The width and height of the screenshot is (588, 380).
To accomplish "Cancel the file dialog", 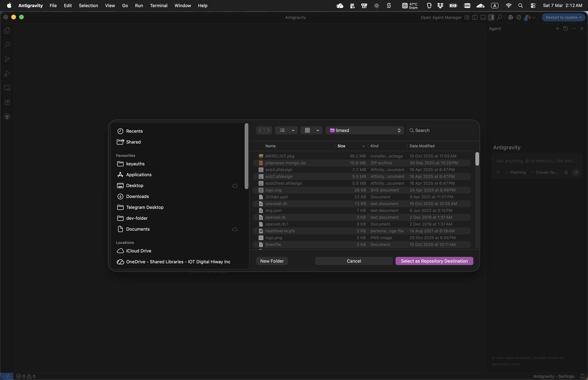I will [354, 261].
